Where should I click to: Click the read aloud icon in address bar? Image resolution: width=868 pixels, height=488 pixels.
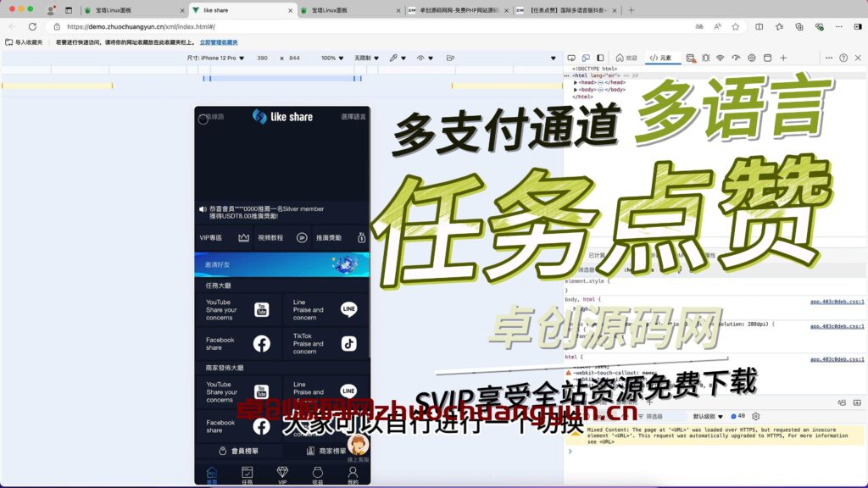(x=717, y=26)
